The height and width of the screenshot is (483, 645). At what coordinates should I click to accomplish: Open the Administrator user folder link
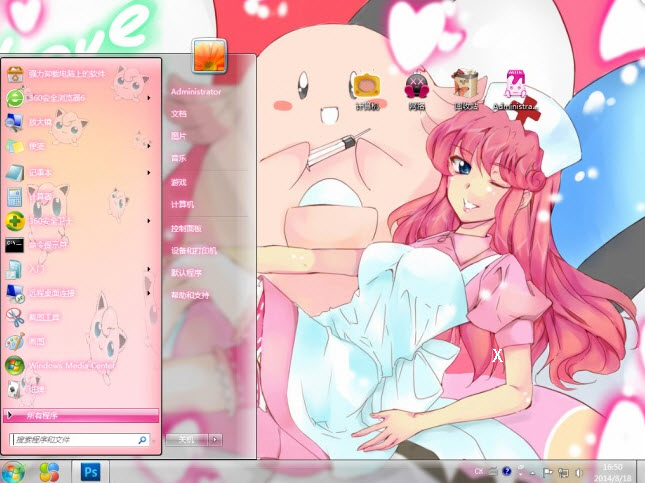(x=196, y=92)
